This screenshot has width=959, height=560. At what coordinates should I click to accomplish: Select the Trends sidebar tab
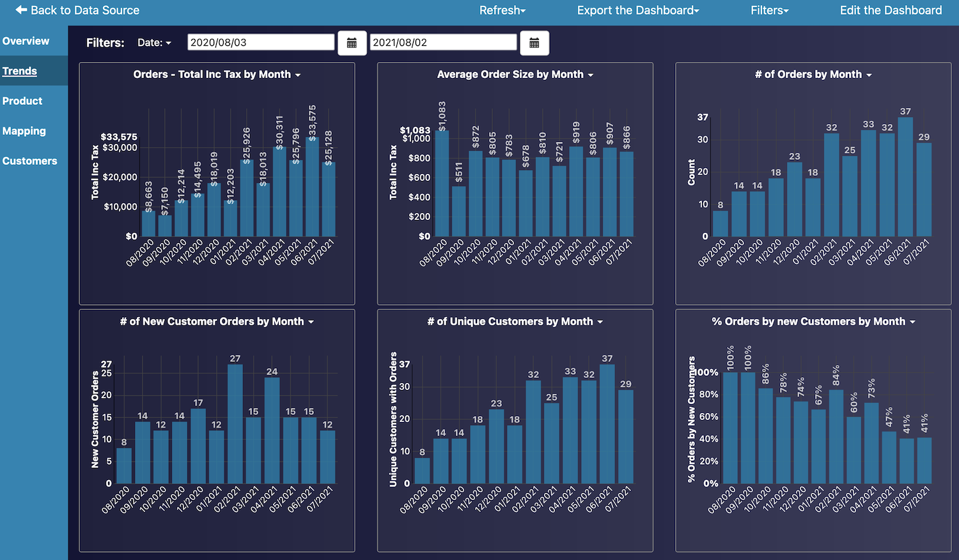20,71
